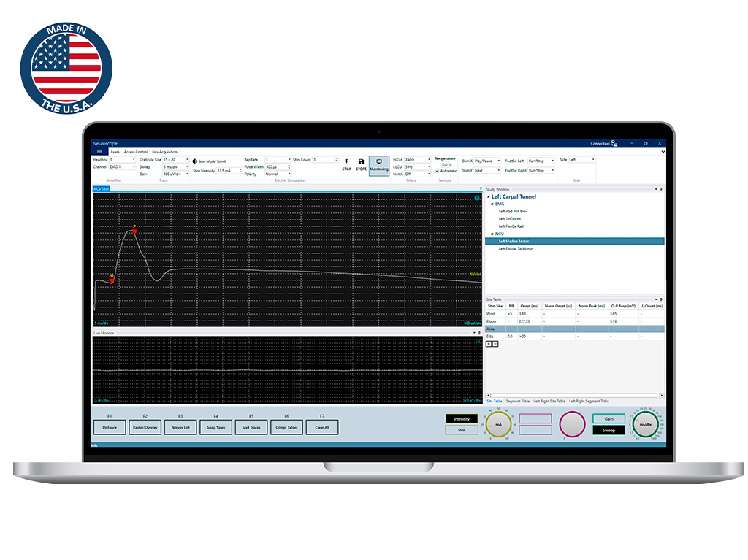Select the Intensity knob mode button
This screenshot has width=748, height=560.
point(462,419)
